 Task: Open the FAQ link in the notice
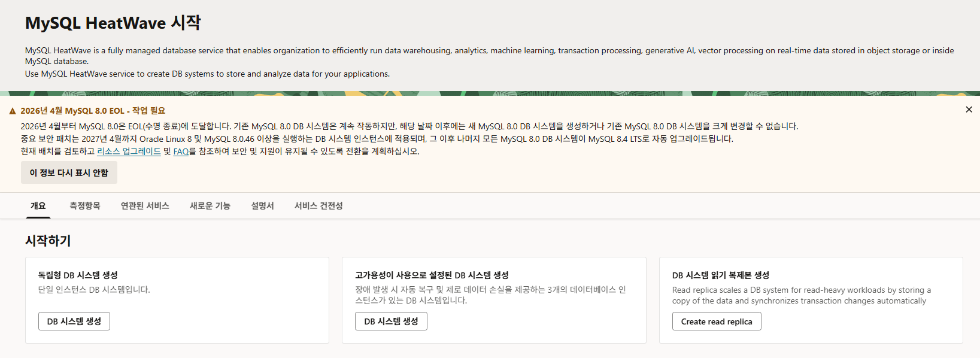click(x=181, y=151)
